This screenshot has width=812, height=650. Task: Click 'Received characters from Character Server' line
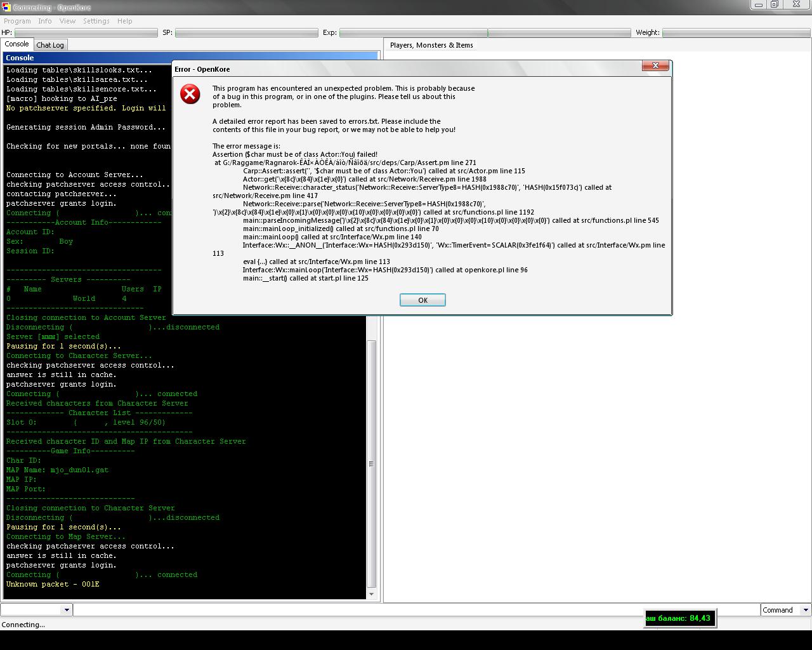coord(97,403)
